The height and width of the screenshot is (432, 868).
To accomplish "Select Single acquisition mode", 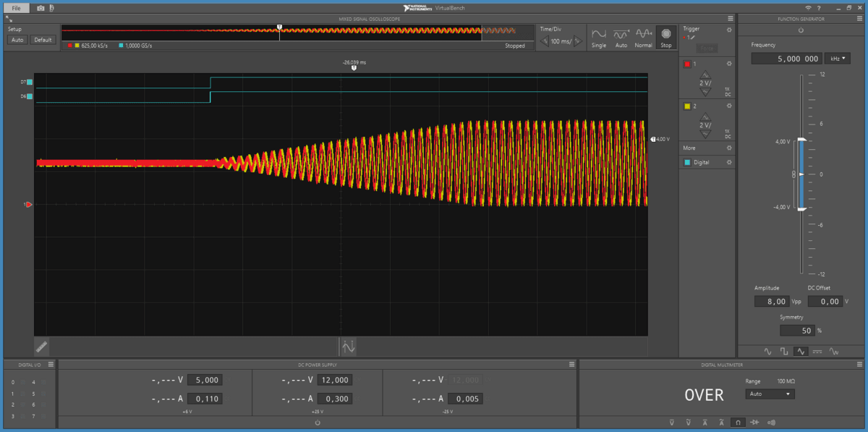I will point(599,38).
